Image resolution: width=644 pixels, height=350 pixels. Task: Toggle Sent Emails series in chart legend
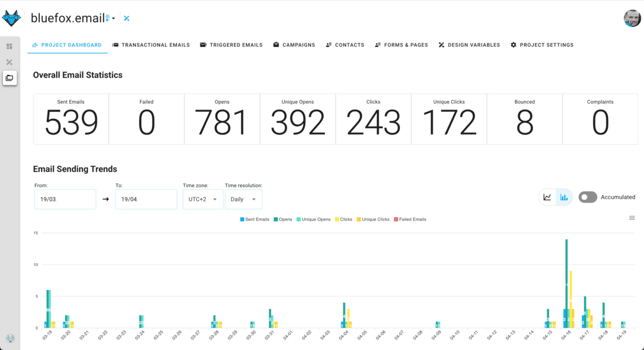point(255,219)
